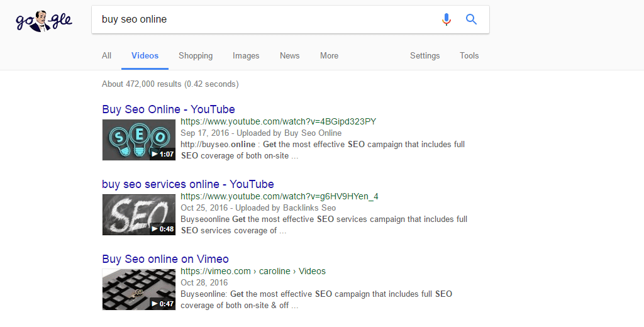Click the blue magnifier search button
The image size is (644, 327).
tap(471, 19)
